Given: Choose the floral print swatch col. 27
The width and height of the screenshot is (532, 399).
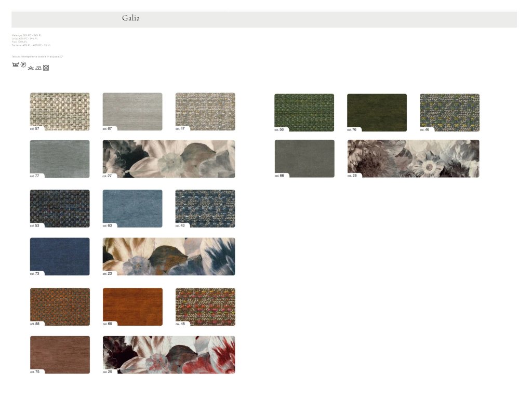Looking at the screenshot, I should pos(169,158).
